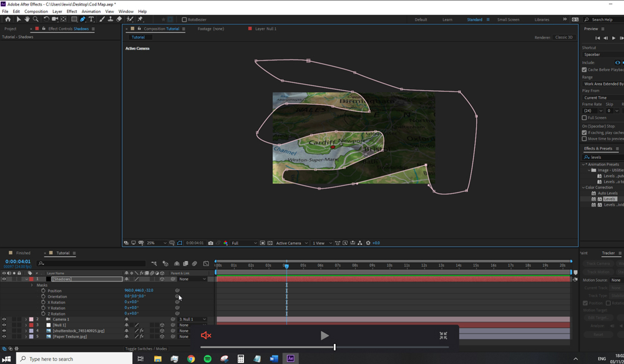Unmute the video overlay audio
The height and width of the screenshot is (364, 624).
pos(206,336)
